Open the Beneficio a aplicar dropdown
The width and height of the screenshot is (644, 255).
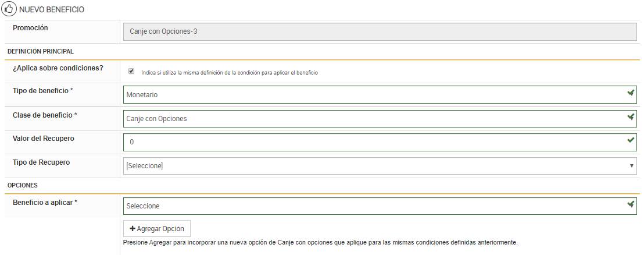(372, 206)
